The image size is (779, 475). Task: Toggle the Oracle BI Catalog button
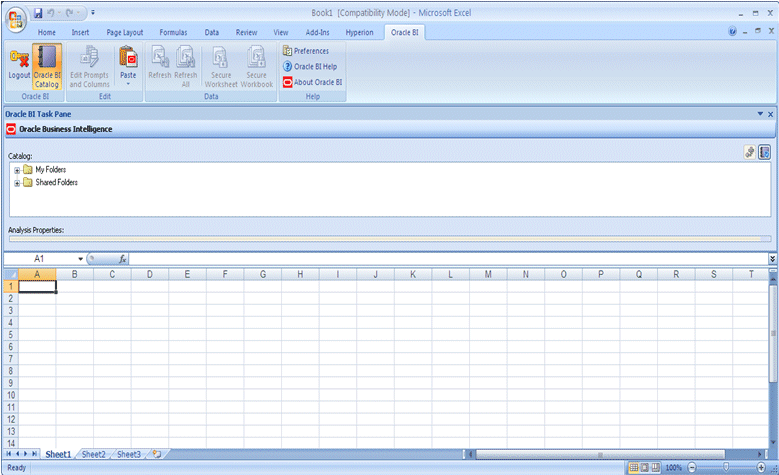[x=47, y=66]
